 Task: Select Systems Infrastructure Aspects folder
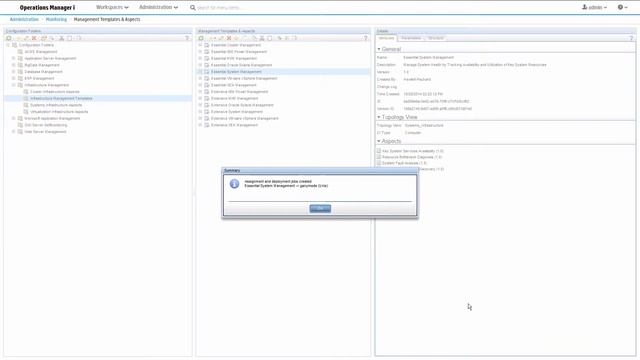click(x=56, y=105)
